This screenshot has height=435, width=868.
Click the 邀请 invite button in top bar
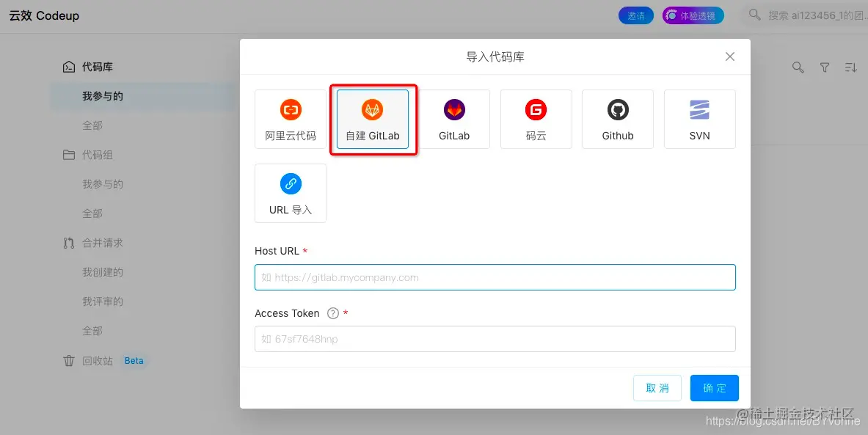coord(635,15)
